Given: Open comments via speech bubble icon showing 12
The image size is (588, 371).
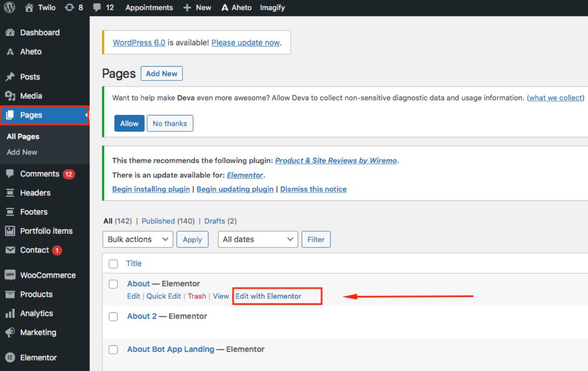Looking at the screenshot, I should [96, 7].
